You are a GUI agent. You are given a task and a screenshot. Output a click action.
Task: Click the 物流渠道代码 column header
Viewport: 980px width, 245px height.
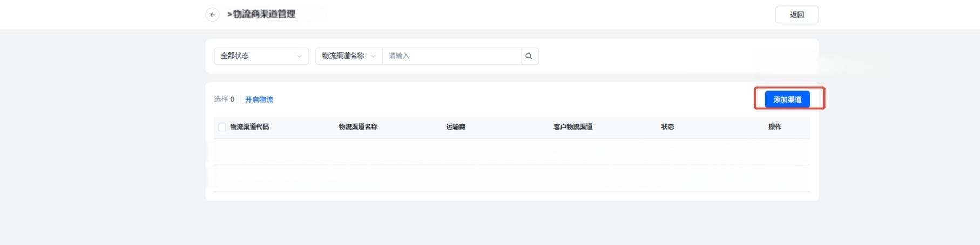click(249, 127)
